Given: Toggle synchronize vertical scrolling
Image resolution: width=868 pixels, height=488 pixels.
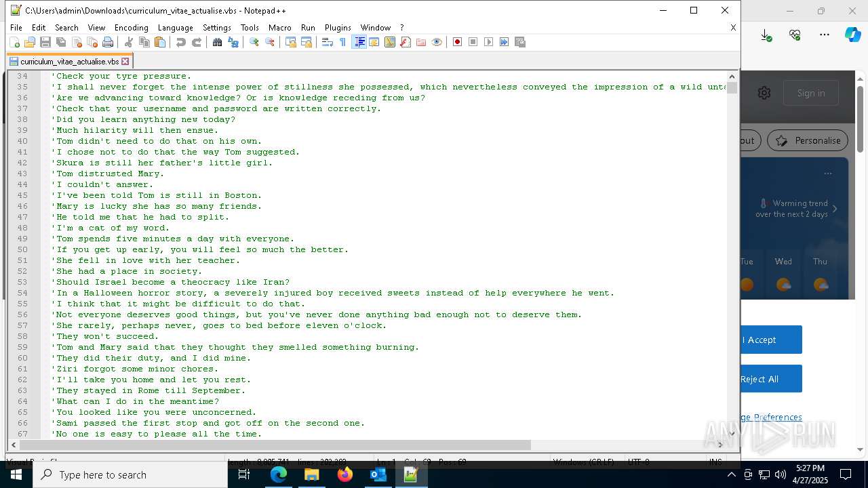Looking at the screenshot, I should pos(291,42).
